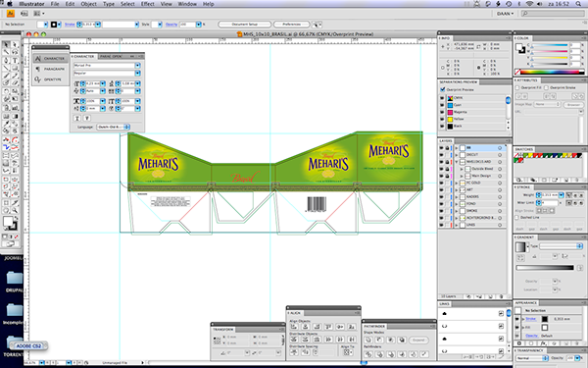Click Divide pathfinder icon
The width and height of the screenshot is (588, 368).
(368, 354)
